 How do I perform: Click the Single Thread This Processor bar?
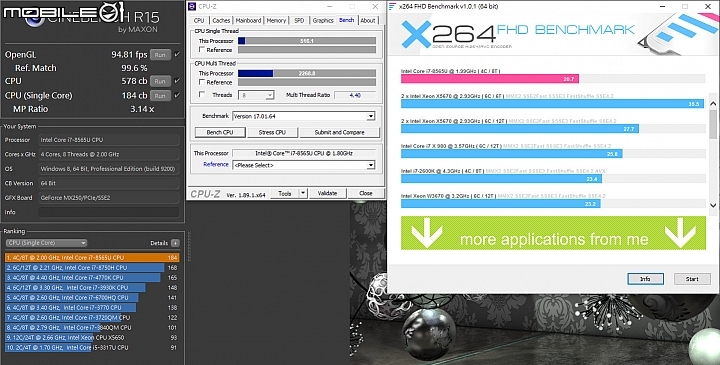(307, 41)
